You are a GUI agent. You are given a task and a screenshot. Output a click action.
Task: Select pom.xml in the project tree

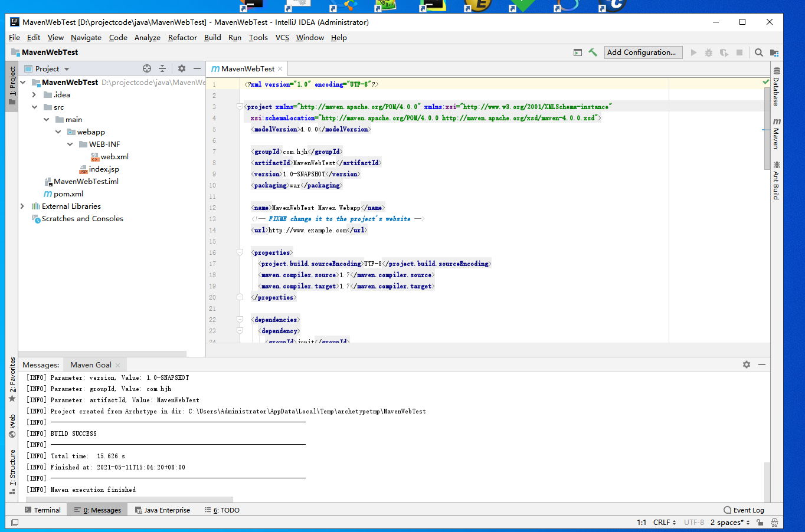(68, 194)
